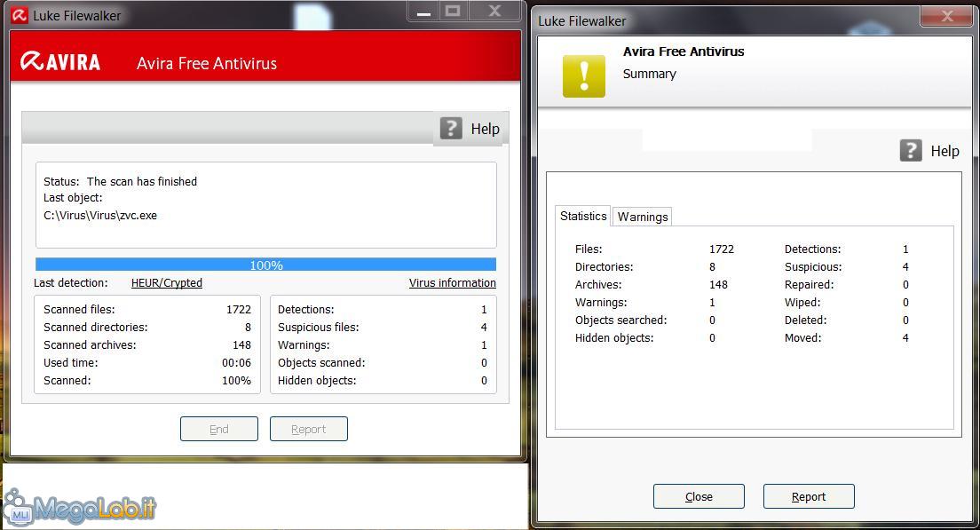Click the 'Archives:' value 148 in Summary window
980x530 pixels.
coord(718,284)
